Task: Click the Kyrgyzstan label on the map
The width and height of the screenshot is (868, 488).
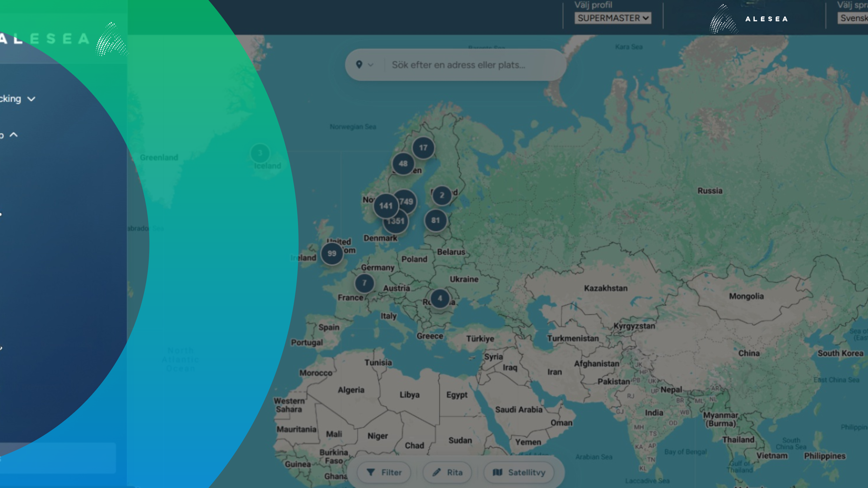Action: pos(634,326)
